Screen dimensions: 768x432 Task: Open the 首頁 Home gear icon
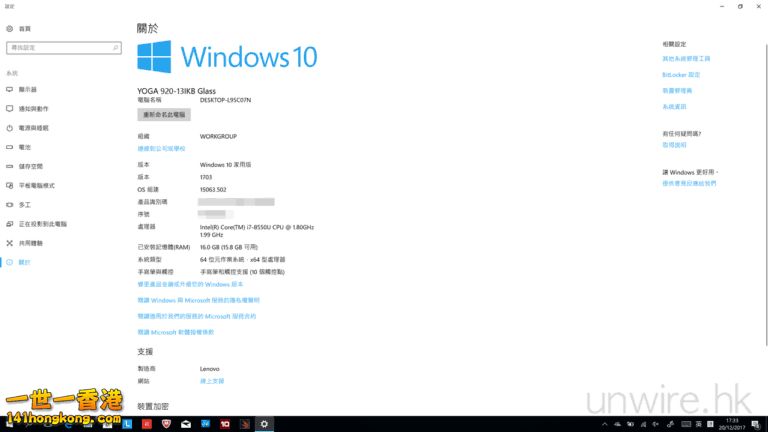(x=9, y=29)
